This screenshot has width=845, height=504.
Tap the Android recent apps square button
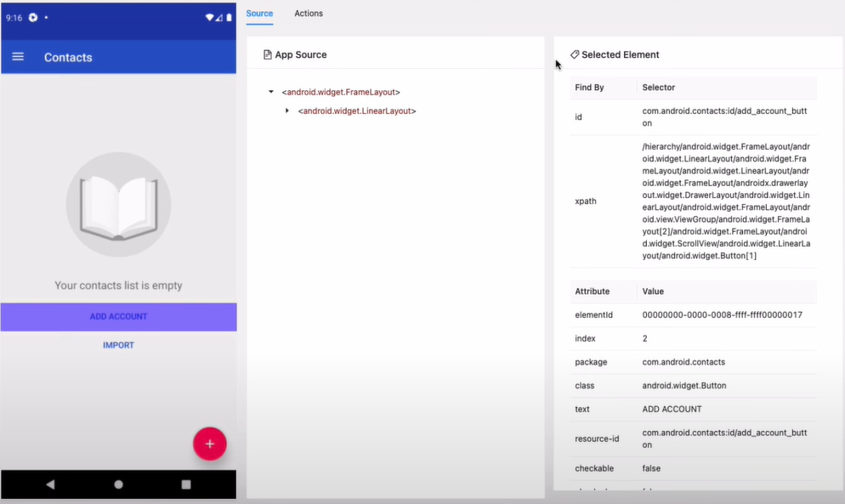pos(186,484)
